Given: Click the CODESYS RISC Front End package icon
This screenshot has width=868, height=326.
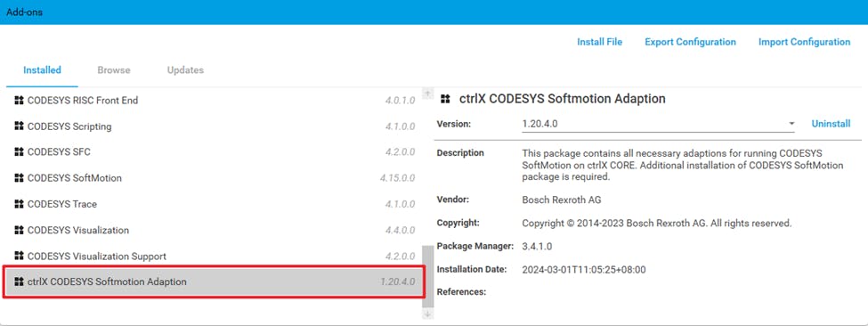Looking at the screenshot, I should [19, 100].
